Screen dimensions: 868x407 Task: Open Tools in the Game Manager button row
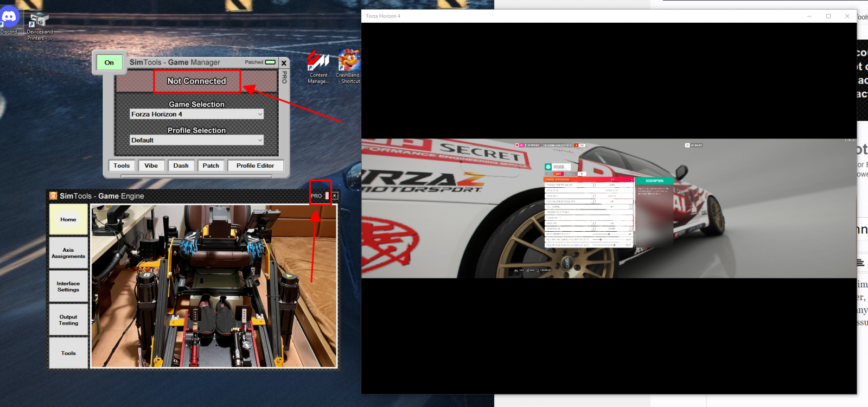[122, 166]
